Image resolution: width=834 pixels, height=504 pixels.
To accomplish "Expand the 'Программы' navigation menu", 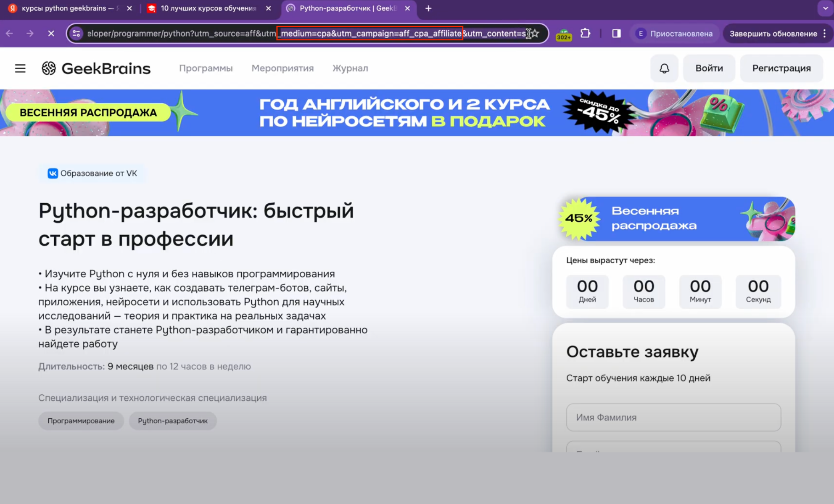I will [206, 68].
